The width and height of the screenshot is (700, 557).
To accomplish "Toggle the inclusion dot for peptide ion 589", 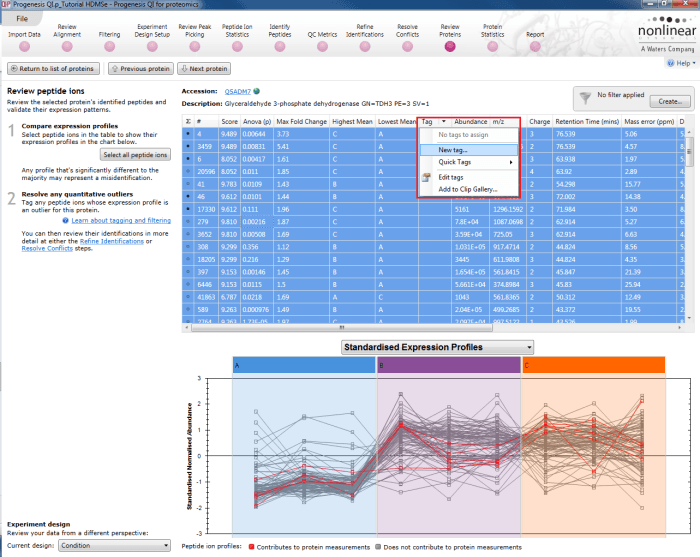I will (188, 309).
